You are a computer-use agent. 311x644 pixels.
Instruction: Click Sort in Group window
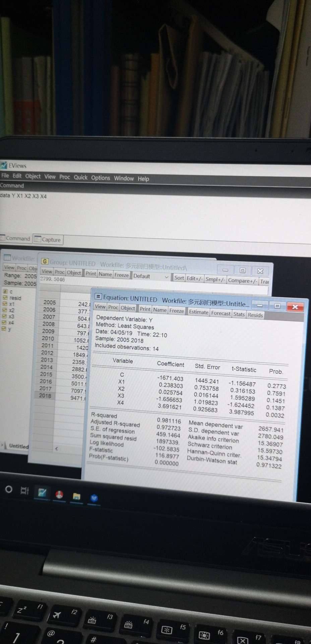(x=179, y=278)
